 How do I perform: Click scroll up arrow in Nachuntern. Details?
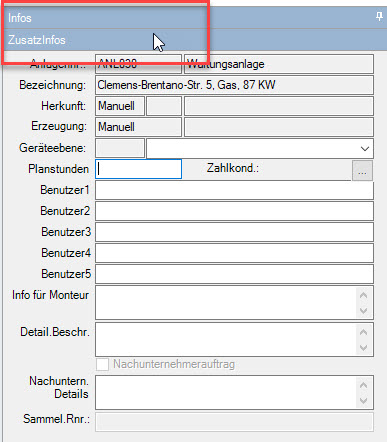[x=364, y=385]
